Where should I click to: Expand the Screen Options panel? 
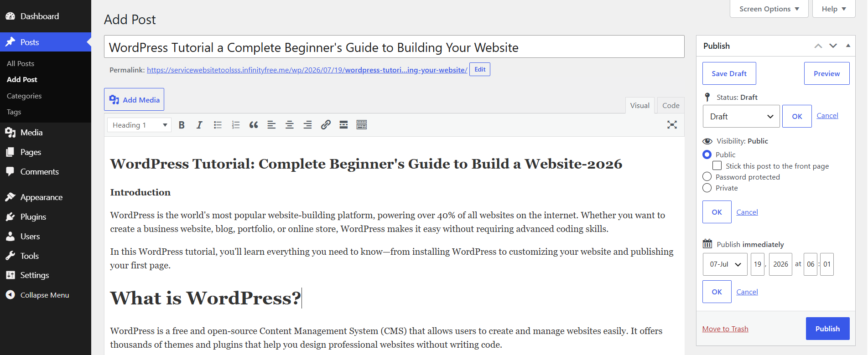point(769,9)
